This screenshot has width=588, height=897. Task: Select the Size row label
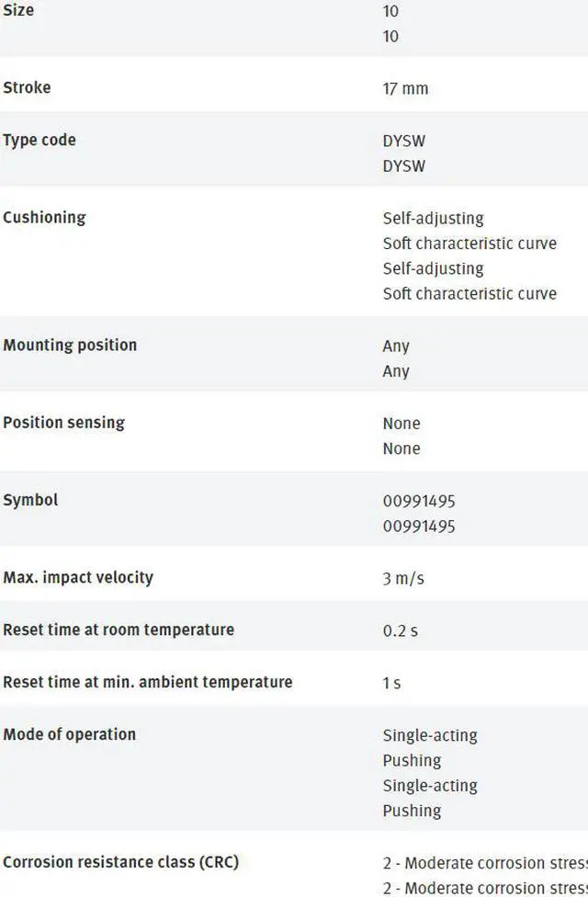(18, 10)
